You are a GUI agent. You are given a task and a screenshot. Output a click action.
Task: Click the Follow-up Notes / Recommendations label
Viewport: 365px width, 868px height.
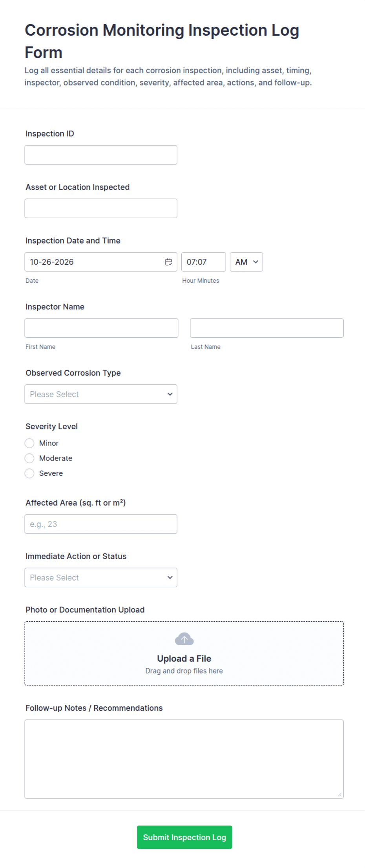point(94,708)
